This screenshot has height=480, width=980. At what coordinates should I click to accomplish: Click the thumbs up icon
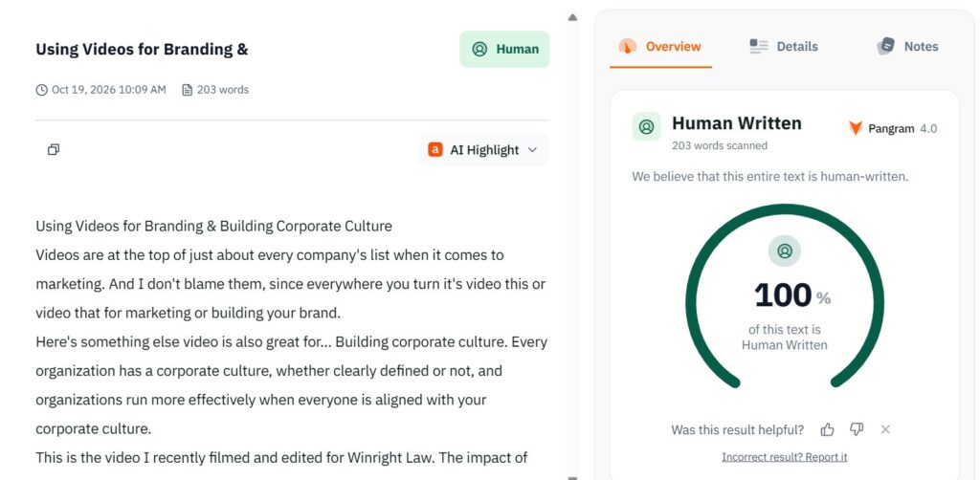(828, 429)
